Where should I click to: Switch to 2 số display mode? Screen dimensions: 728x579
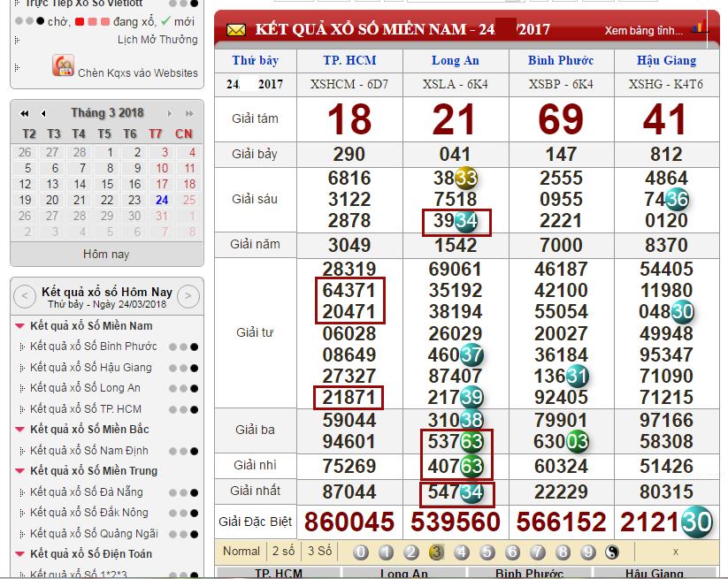click(x=283, y=552)
